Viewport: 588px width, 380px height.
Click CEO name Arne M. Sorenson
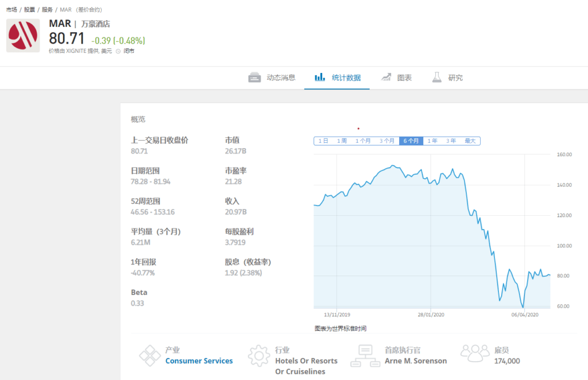pyautogui.click(x=416, y=361)
